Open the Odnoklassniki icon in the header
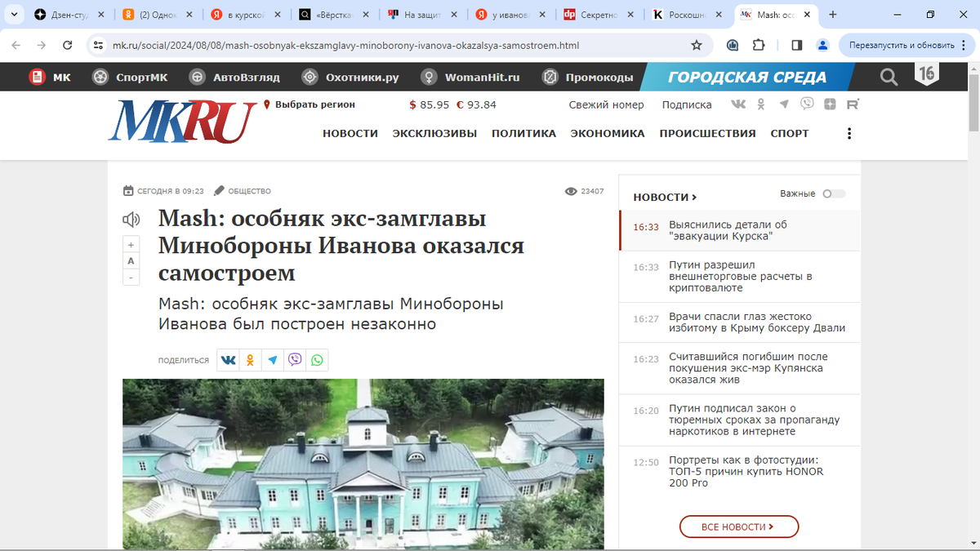Screen dimensions: 980x551 pos(761,104)
